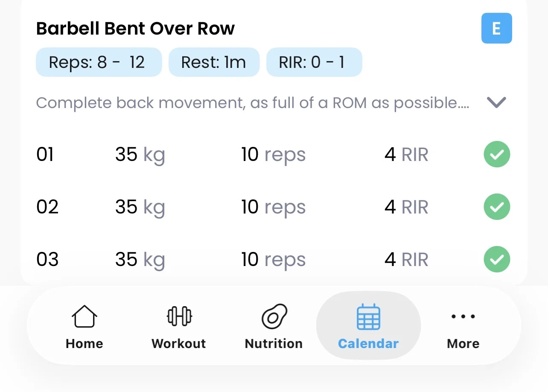548x392 pixels.
Task: Select the Calendar grid icon
Action: pos(368,317)
